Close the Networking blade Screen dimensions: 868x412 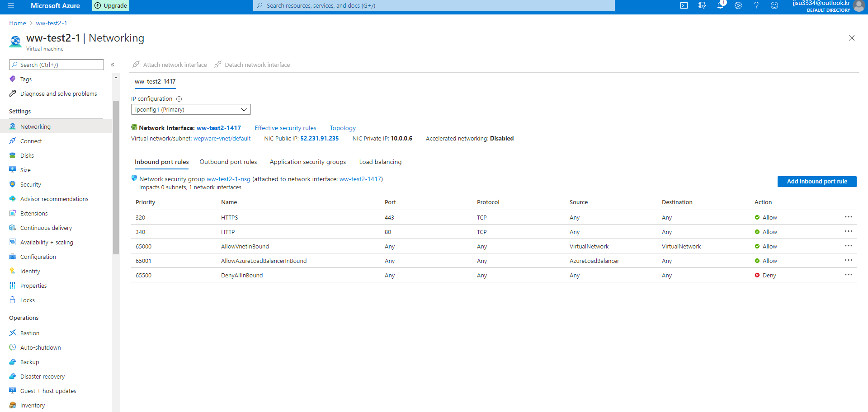[852, 38]
